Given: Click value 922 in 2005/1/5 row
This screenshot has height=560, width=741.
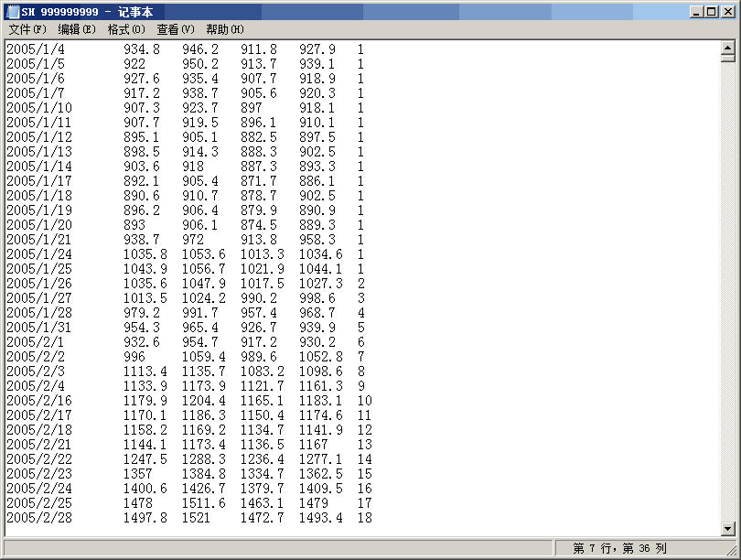Looking at the screenshot, I should coord(134,64).
